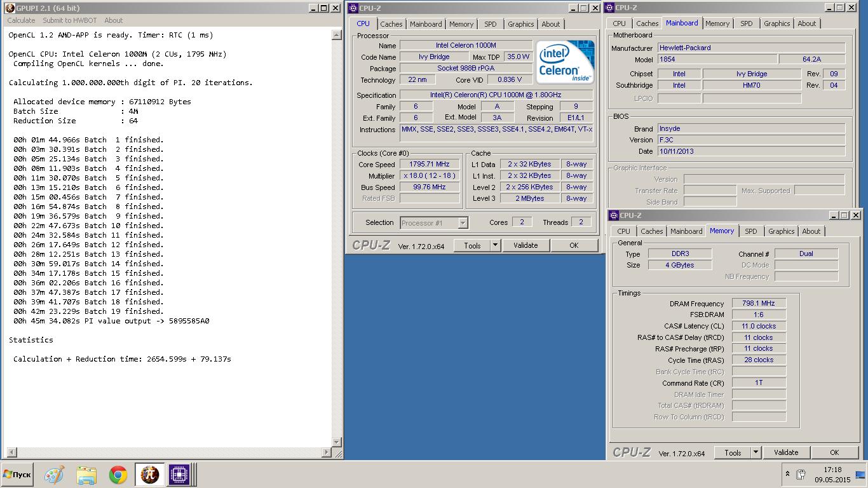Viewport: 868px width, 488px height.
Task: Click Validate in CPU tab window
Action: coord(526,245)
